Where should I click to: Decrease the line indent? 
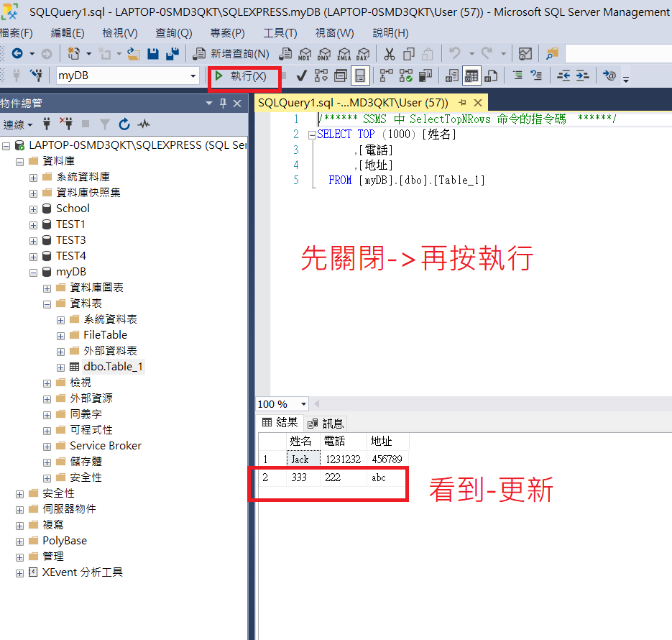pos(563,76)
